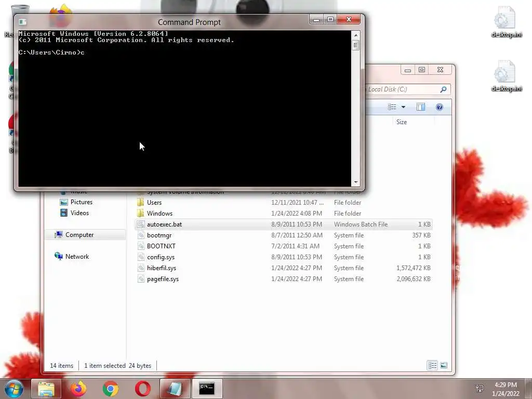Viewport: 532px width, 399px height.
Task: Click the 2,096,632 KB size cell
Action: [x=413, y=279]
